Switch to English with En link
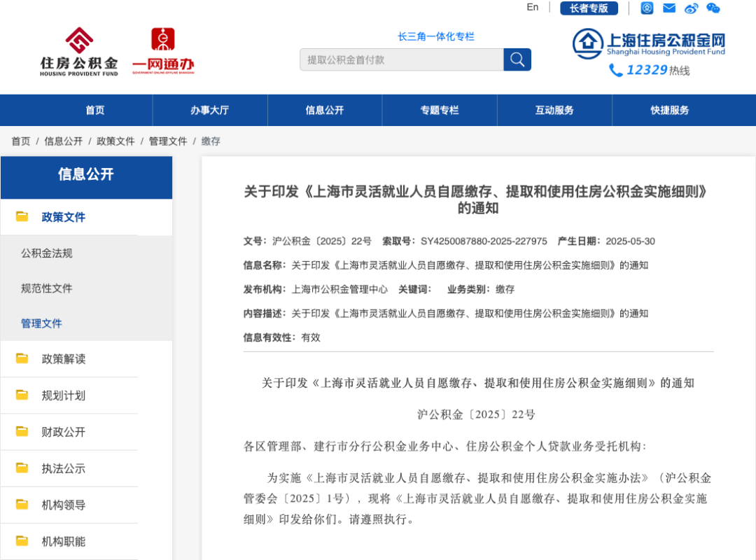The width and height of the screenshot is (756, 560). pos(533,7)
